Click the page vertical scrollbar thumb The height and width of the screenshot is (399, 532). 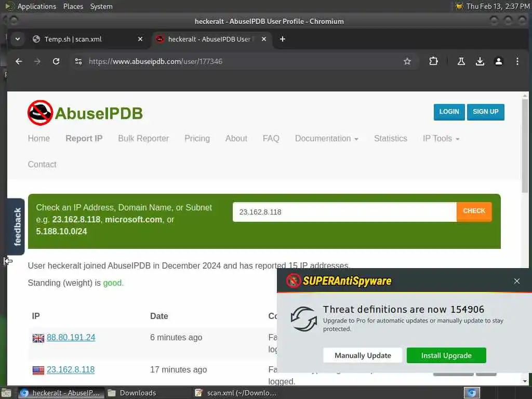(525, 146)
